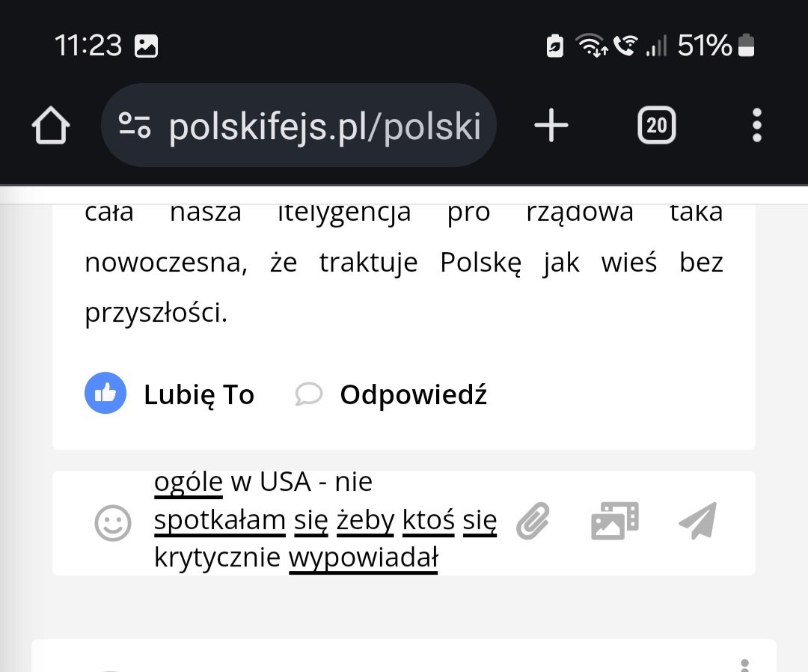Viewport: 808px width, 672px height.
Task: Open tab switcher showing 20 tabs
Action: tap(656, 126)
